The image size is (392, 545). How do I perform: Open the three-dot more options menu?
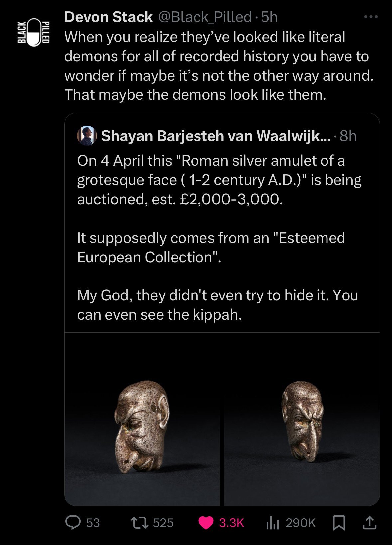(371, 17)
